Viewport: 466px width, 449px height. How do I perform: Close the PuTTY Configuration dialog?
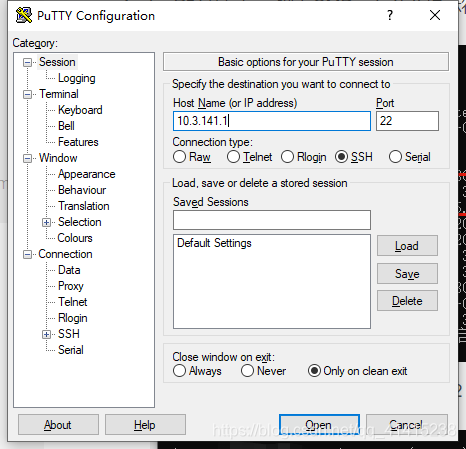point(435,15)
